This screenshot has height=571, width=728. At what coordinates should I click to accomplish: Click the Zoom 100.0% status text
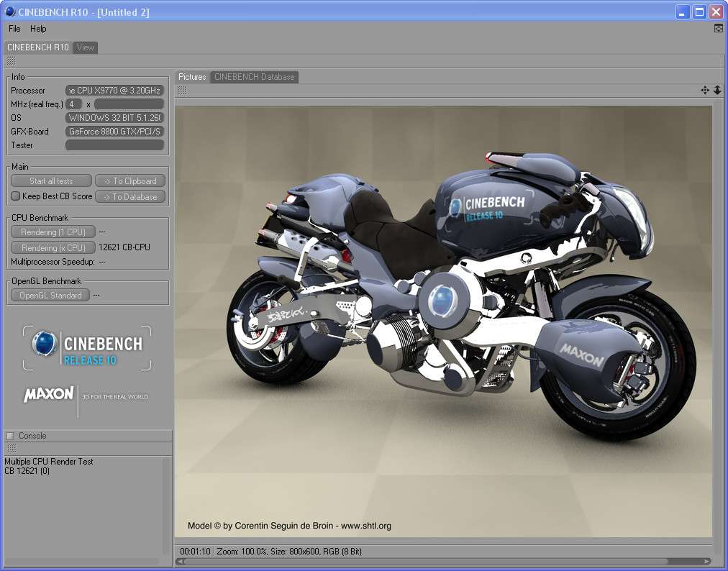pyautogui.click(x=242, y=552)
